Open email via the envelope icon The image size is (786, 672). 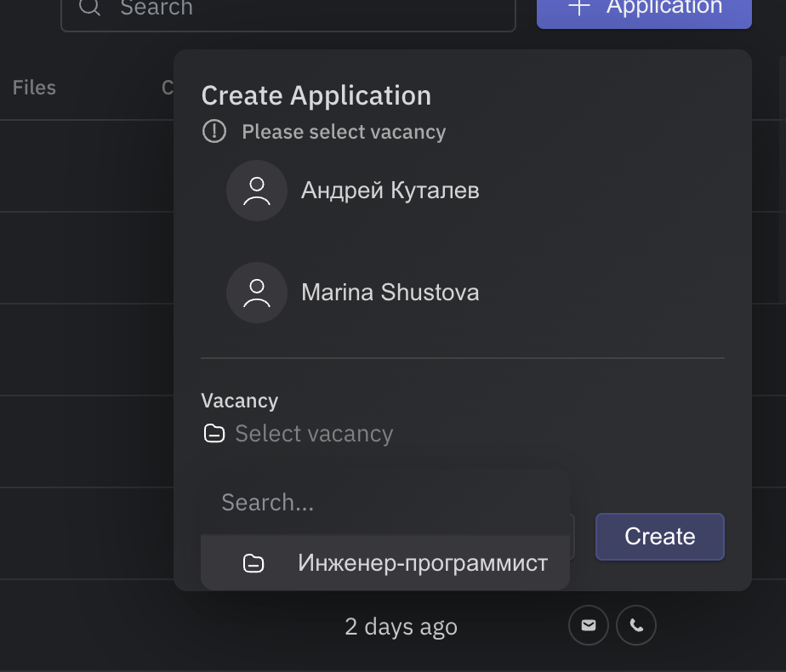click(588, 625)
